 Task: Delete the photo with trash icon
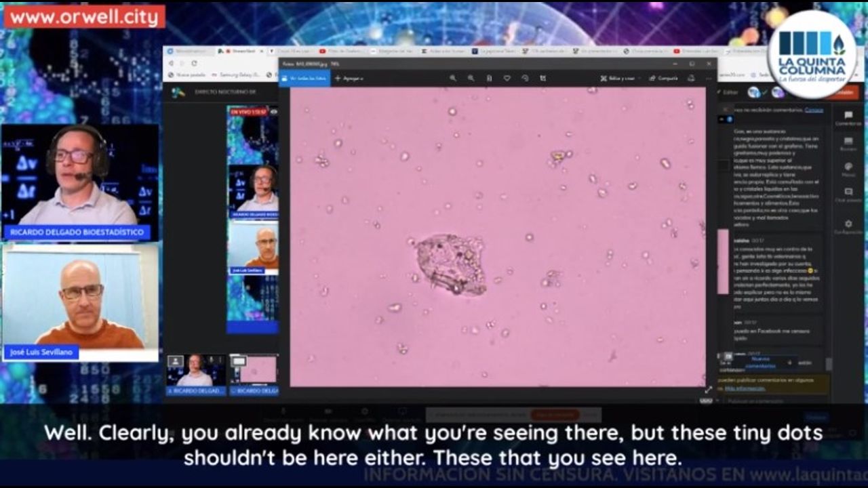click(x=489, y=79)
